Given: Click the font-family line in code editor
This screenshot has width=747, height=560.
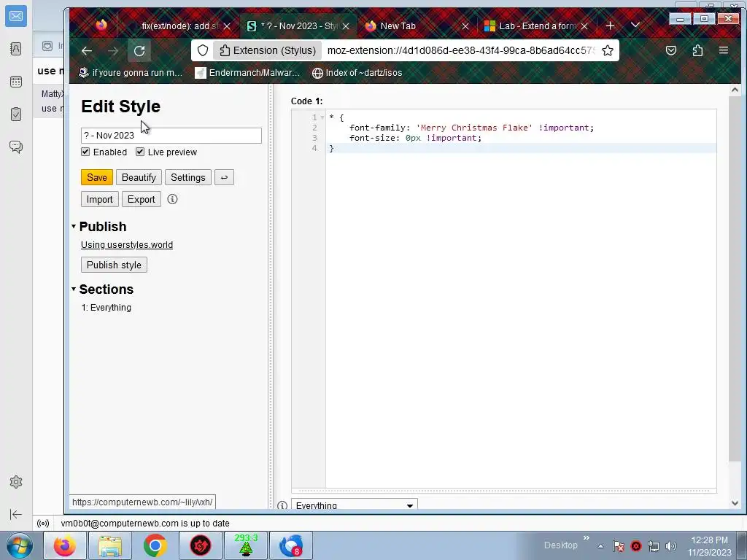Looking at the screenshot, I should pyautogui.click(x=471, y=128).
